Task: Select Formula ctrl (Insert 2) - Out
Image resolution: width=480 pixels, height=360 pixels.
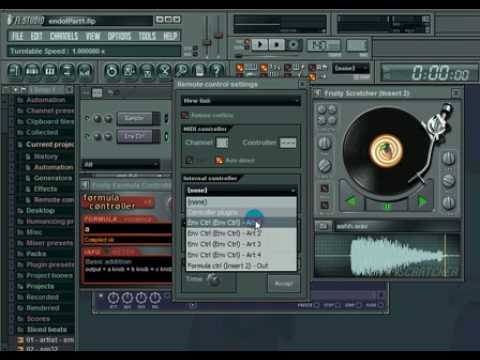Action: point(241,266)
